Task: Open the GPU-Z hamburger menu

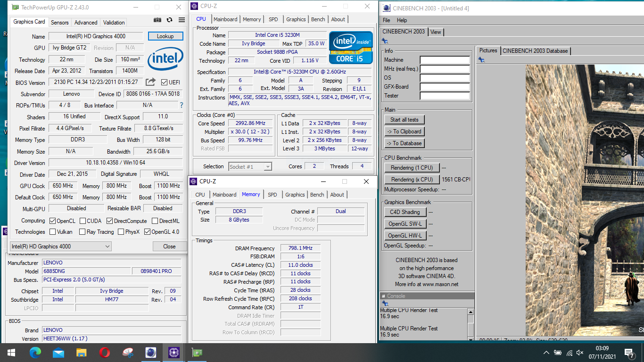Action: pos(182,20)
